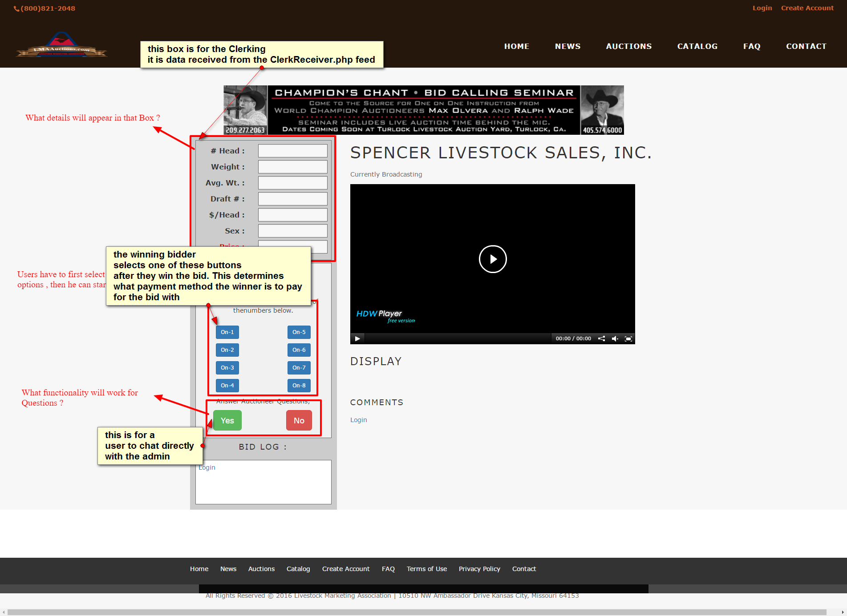Open Terms of Use in footer
The image size is (847, 616).
click(x=427, y=569)
